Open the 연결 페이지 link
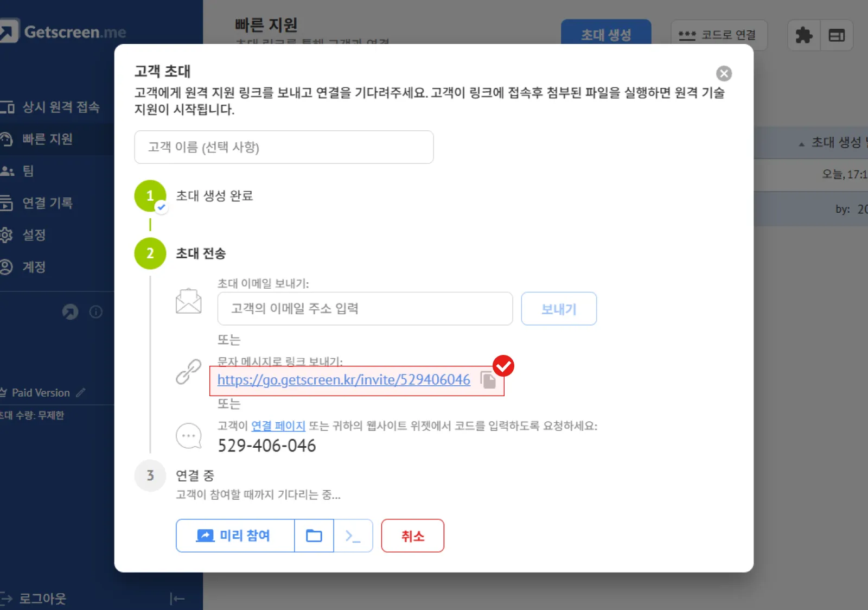The height and width of the screenshot is (610, 868). pos(277,426)
